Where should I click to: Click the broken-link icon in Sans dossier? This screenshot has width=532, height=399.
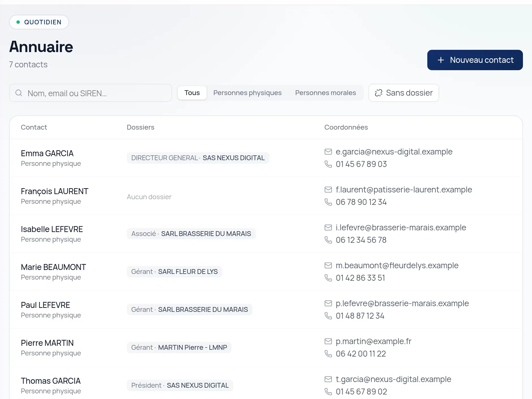pos(378,93)
